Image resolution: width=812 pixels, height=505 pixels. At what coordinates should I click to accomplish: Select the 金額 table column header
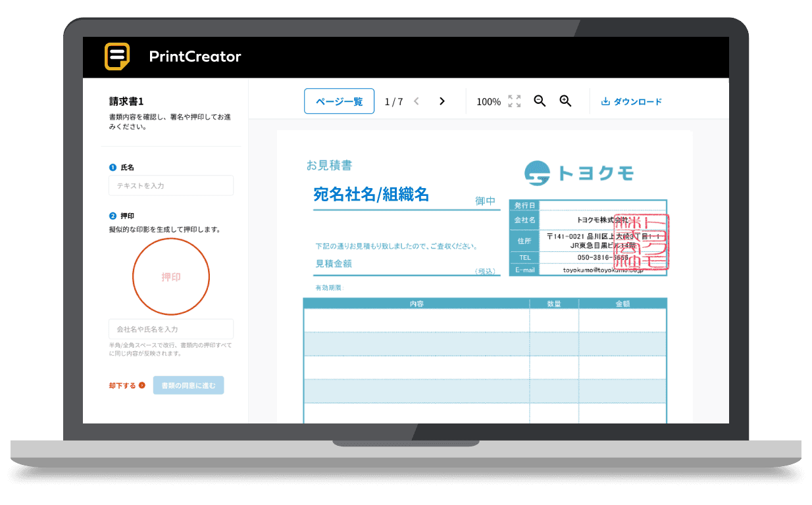tap(622, 304)
